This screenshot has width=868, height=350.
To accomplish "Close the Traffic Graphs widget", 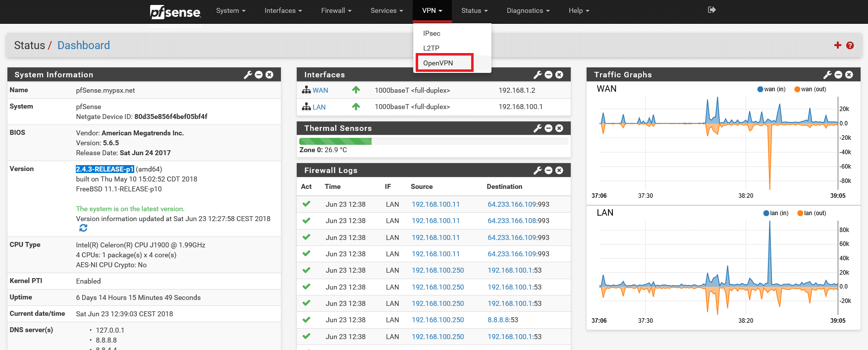I will click(849, 75).
